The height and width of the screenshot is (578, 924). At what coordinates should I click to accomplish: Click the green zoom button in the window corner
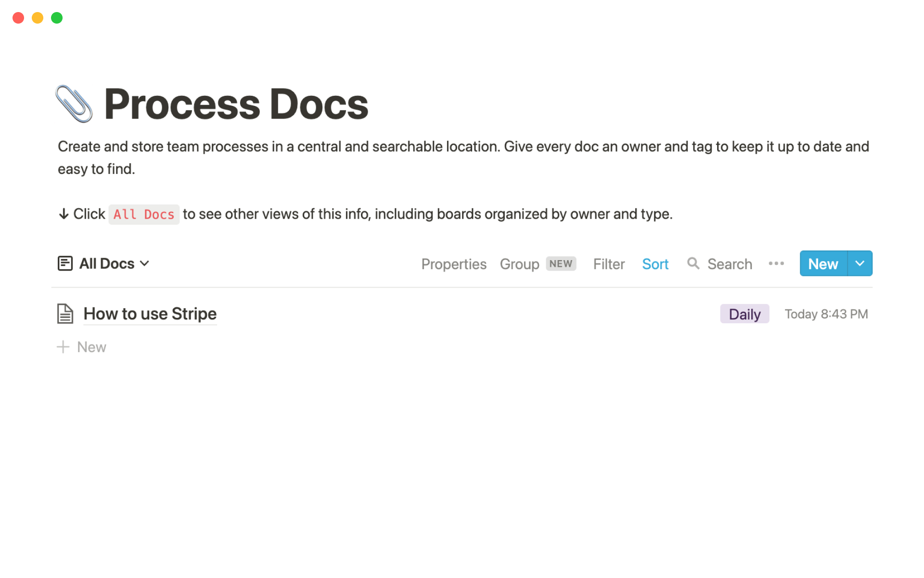pyautogui.click(x=56, y=17)
